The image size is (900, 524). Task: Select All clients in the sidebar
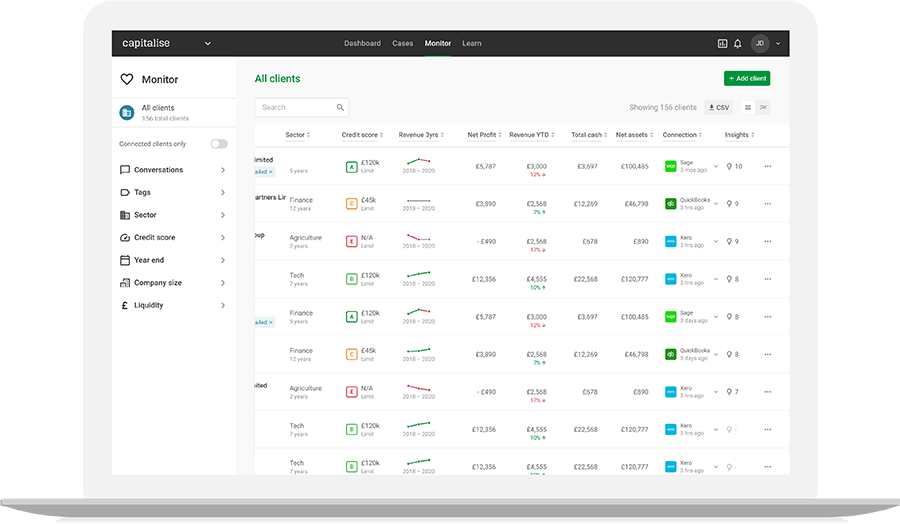point(174,112)
